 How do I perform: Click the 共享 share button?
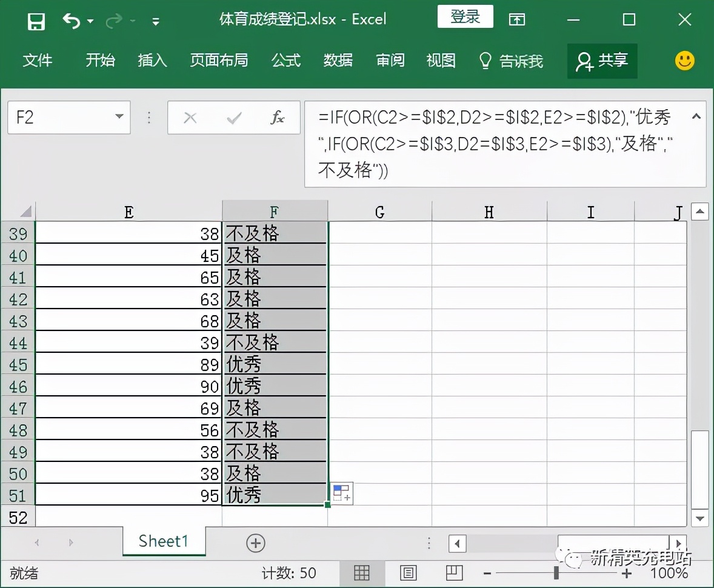tap(602, 61)
